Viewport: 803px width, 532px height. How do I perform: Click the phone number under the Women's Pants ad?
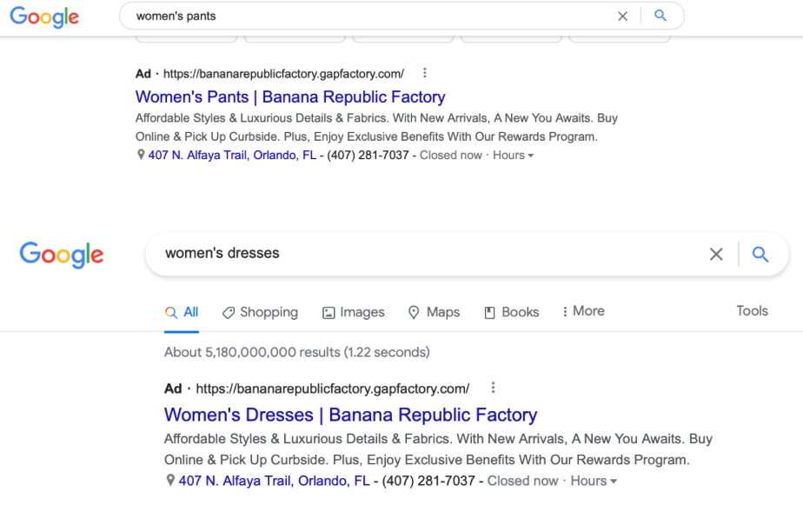(x=368, y=155)
